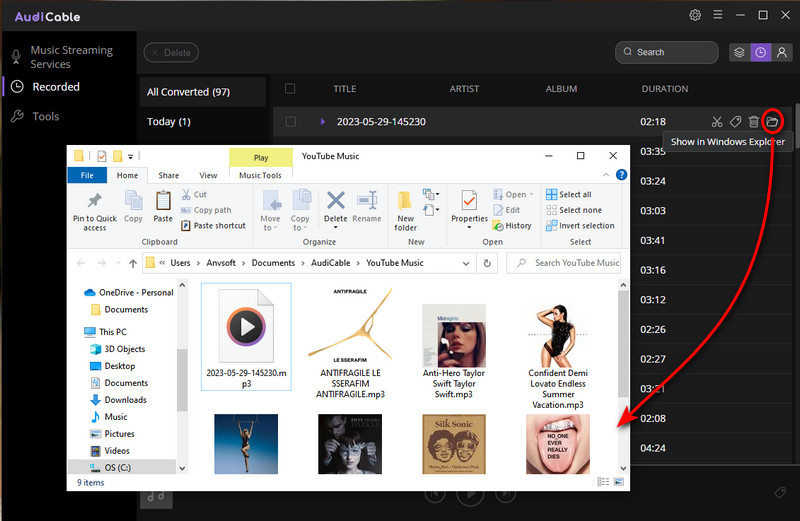Edit tags of 2023-05-29-145230 track
800x521 pixels.
[735, 121]
